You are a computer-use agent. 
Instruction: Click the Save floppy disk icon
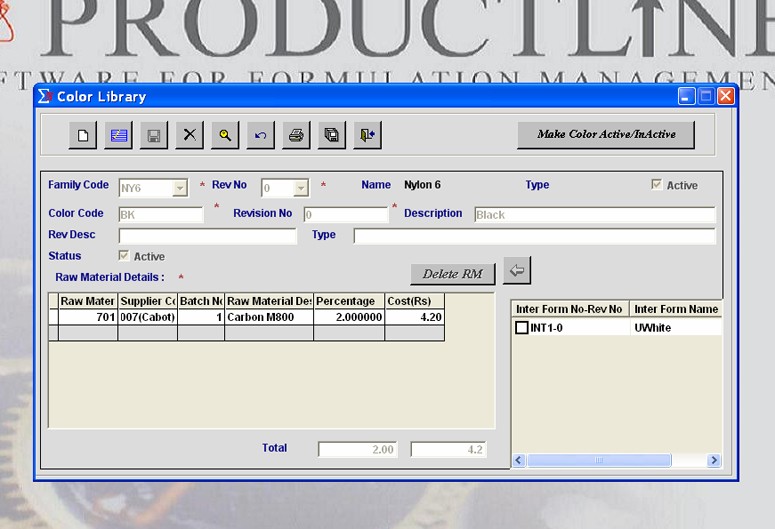154,135
